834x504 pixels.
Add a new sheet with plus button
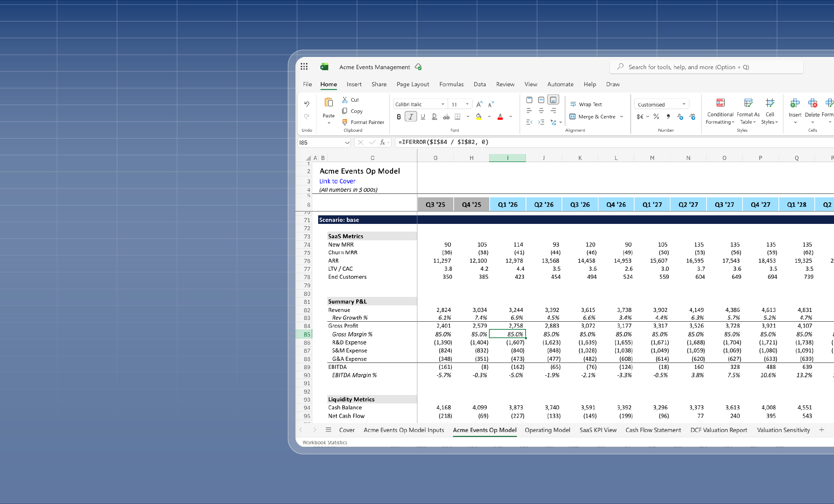[821, 430]
